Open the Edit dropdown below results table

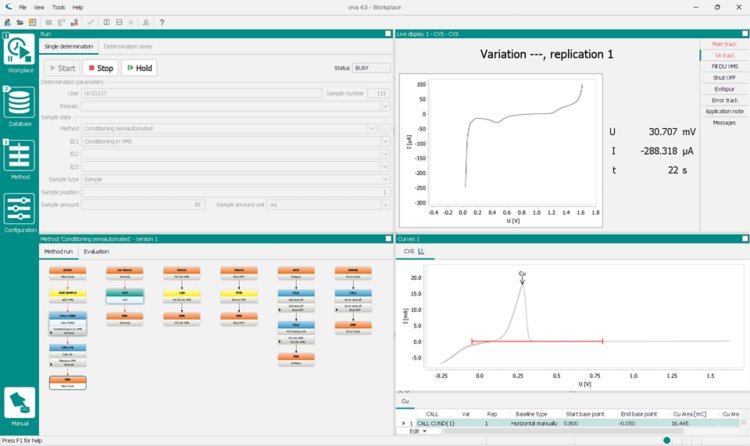click(x=419, y=431)
